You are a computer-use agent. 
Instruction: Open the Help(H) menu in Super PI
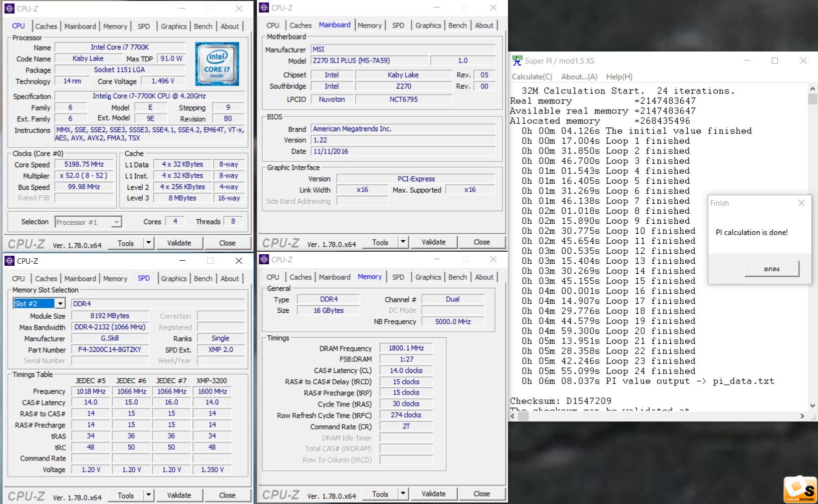click(x=619, y=77)
